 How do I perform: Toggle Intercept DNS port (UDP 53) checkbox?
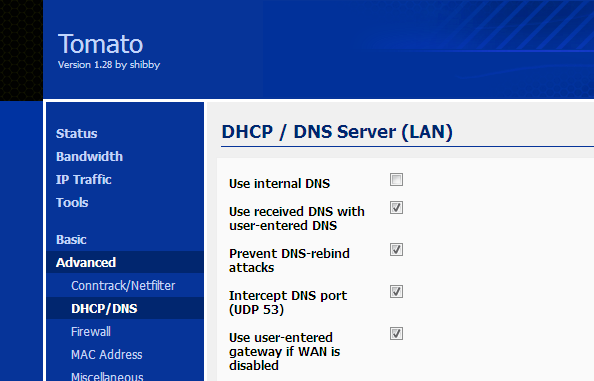(x=396, y=292)
